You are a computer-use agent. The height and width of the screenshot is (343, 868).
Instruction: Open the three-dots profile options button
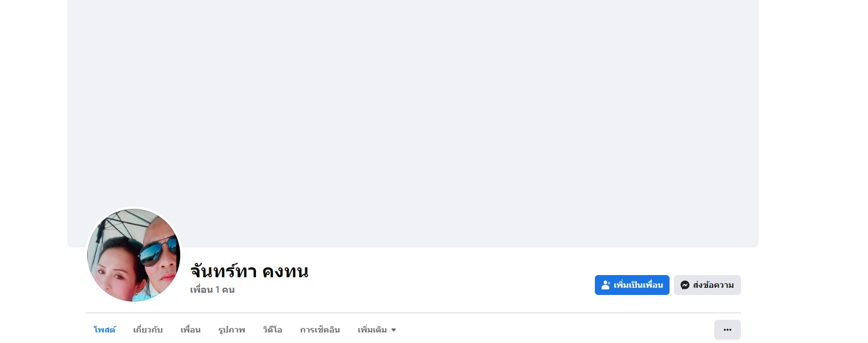point(728,330)
